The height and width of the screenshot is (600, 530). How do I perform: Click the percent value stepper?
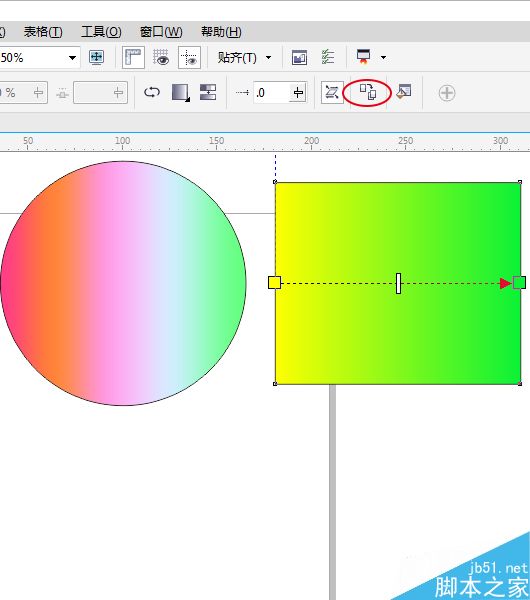click(x=38, y=93)
